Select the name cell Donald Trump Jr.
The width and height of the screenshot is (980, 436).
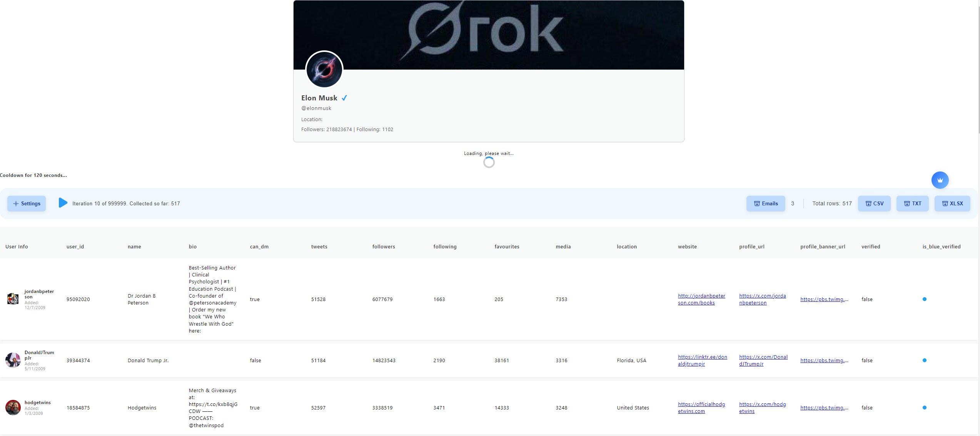pyautogui.click(x=148, y=360)
